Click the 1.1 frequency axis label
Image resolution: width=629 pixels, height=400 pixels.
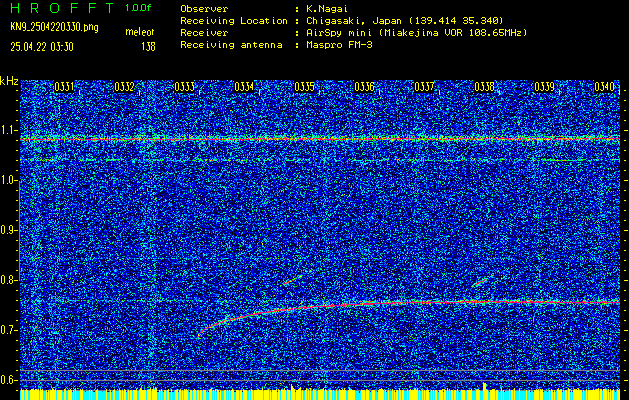click(x=8, y=130)
